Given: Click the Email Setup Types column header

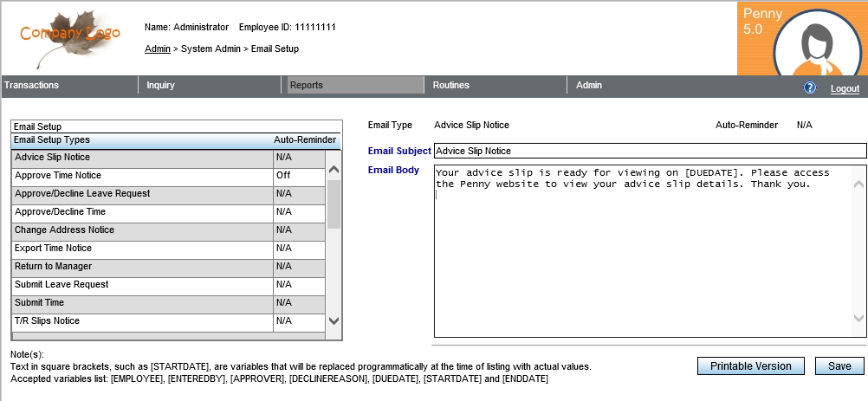Looking at the screenshot, I should pos(51,140).
